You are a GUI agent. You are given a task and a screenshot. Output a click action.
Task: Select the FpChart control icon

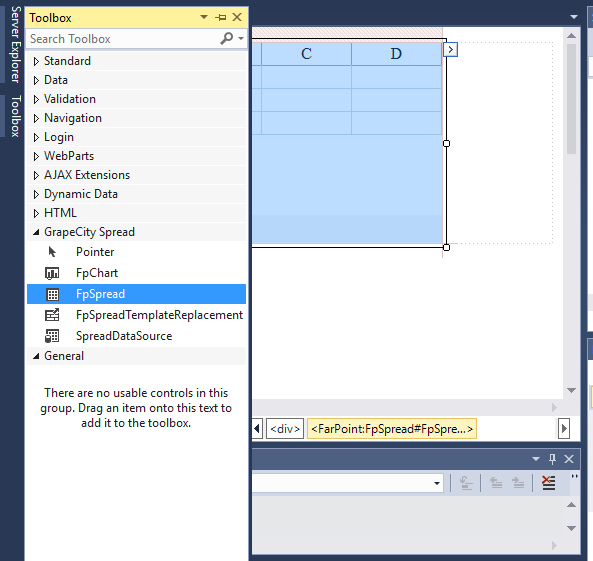tap(52, 273)
